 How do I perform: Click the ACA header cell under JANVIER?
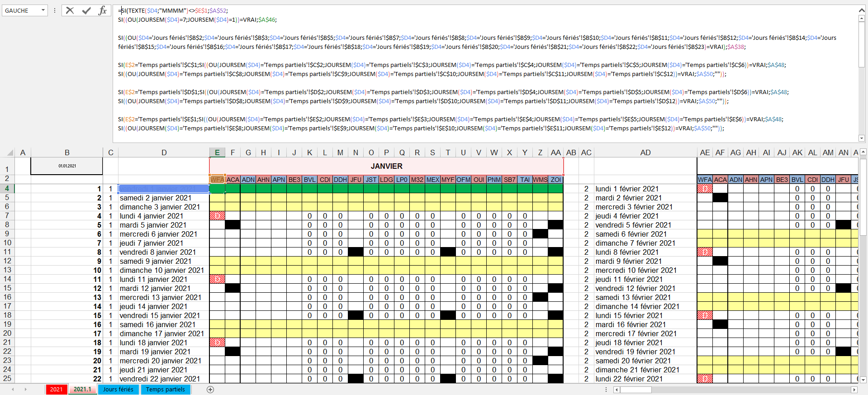tap(233, 180)
